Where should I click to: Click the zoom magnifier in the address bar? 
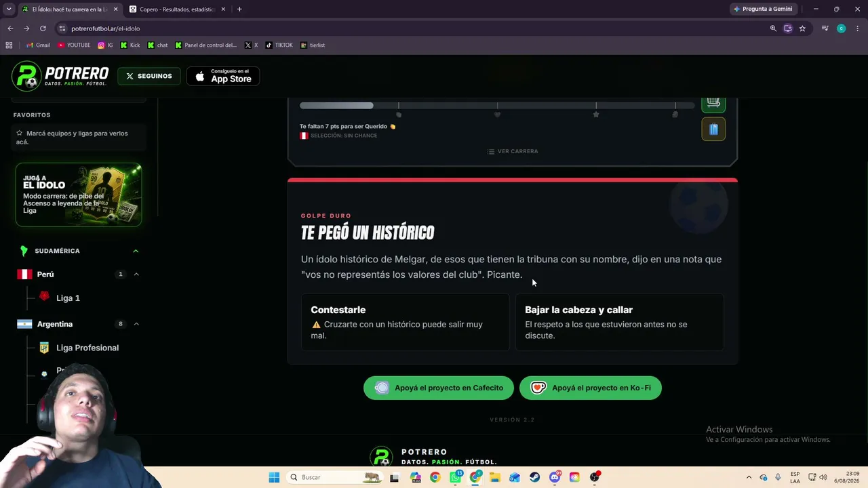[x=773, y=28]
